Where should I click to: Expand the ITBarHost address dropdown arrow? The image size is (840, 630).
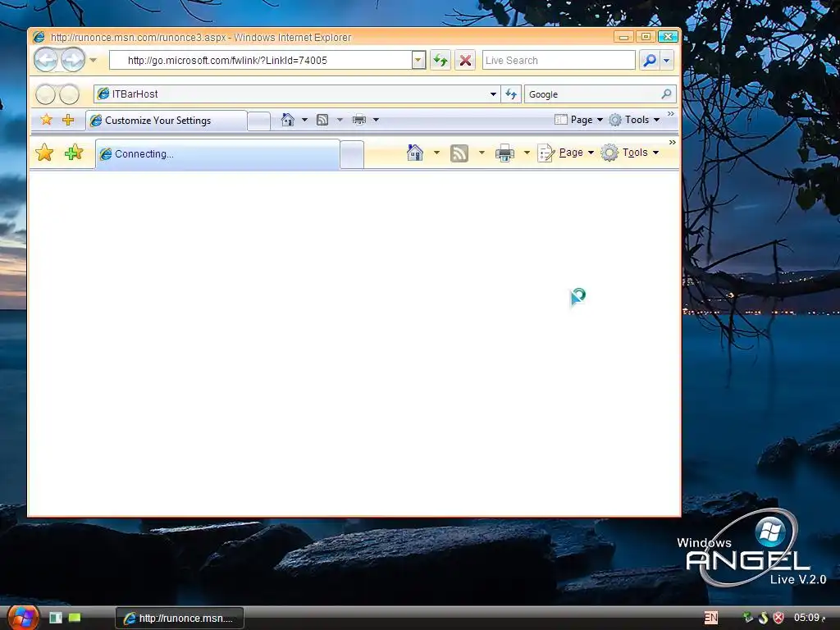[x=493, y=94]
